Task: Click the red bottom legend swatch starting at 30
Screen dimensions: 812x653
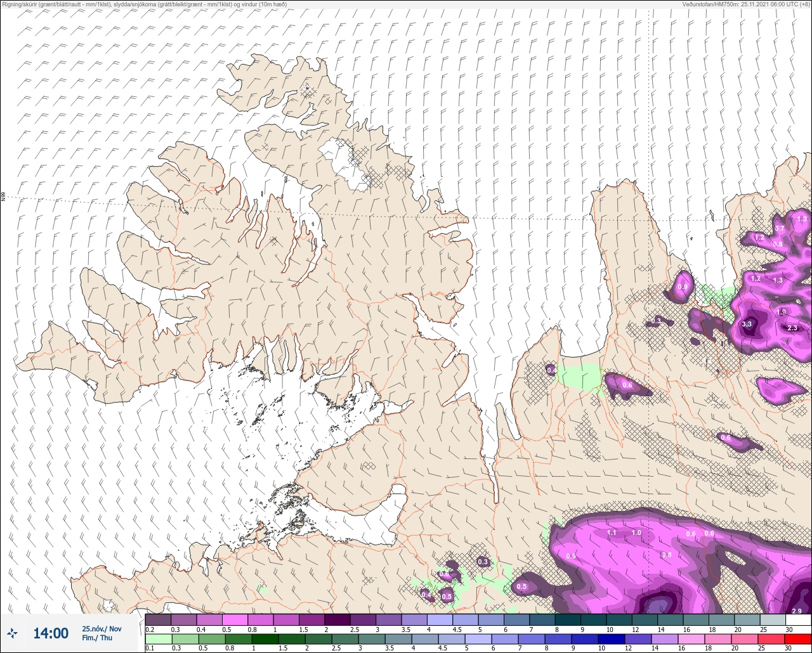Action: [797, 638]
